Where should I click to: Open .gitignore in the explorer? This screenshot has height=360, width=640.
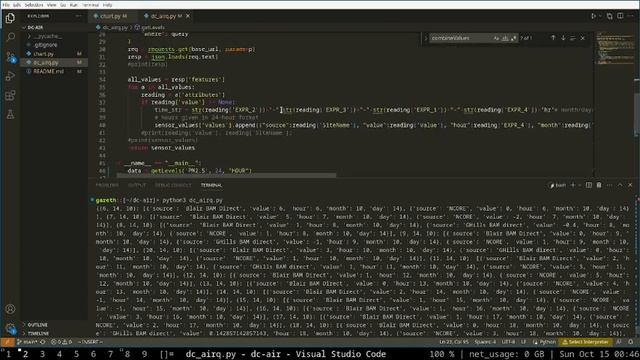(54, 45)
